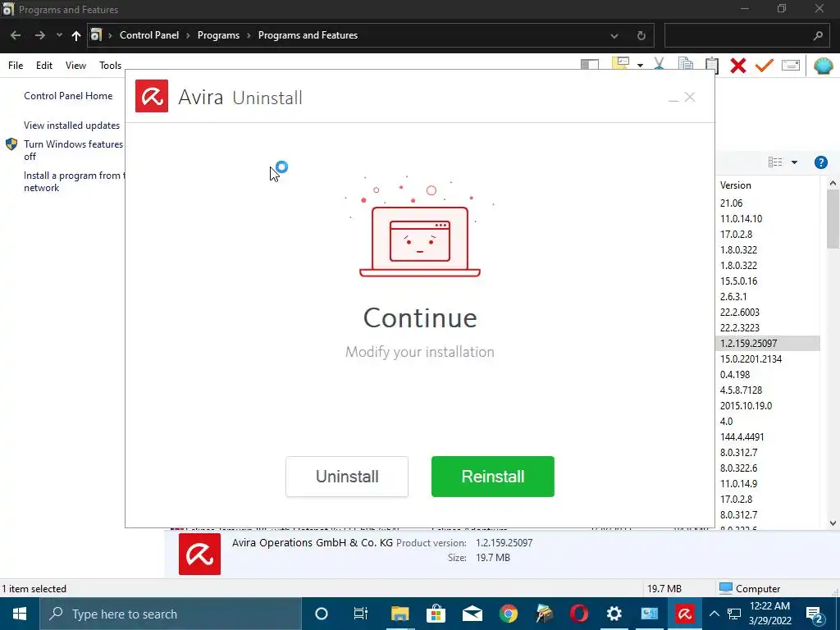This screenshot has width=840, height=630.
Task: Click the large Avira icon in details pane
Action: (199, 554)
